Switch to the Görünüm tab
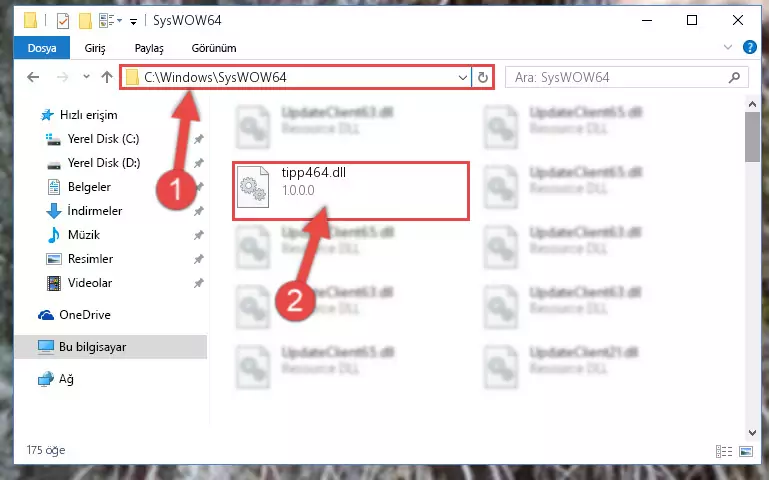Viewport: 769px width, 480px height. (214, 48)
